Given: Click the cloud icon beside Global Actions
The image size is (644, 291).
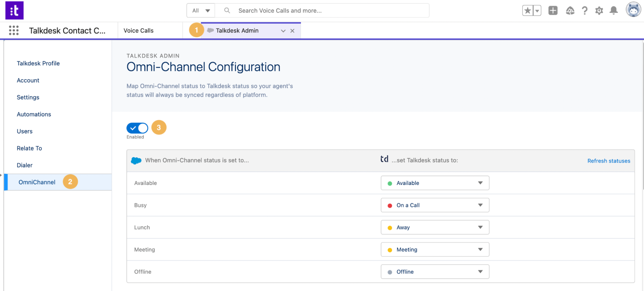Looking at the screenshot, I should click(570, 10).
